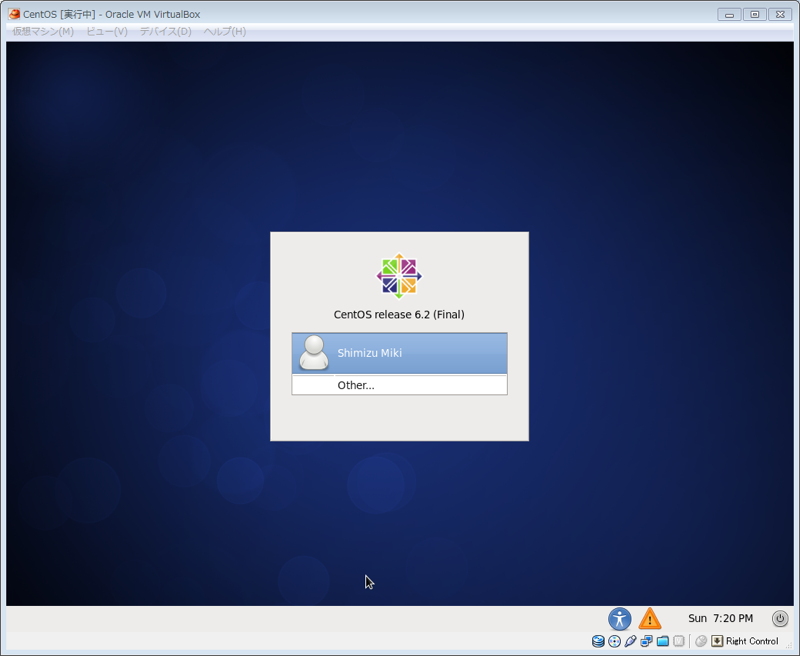Image resolution: width=800 pixels, height=656 pixels.
Task: Click the mouse integration indicator icon
Action: point(701,641)
